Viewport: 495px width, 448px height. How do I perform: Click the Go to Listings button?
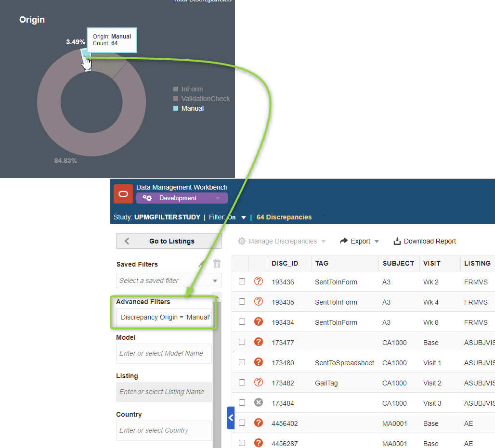pyautogui.click(x=169, y=241)
